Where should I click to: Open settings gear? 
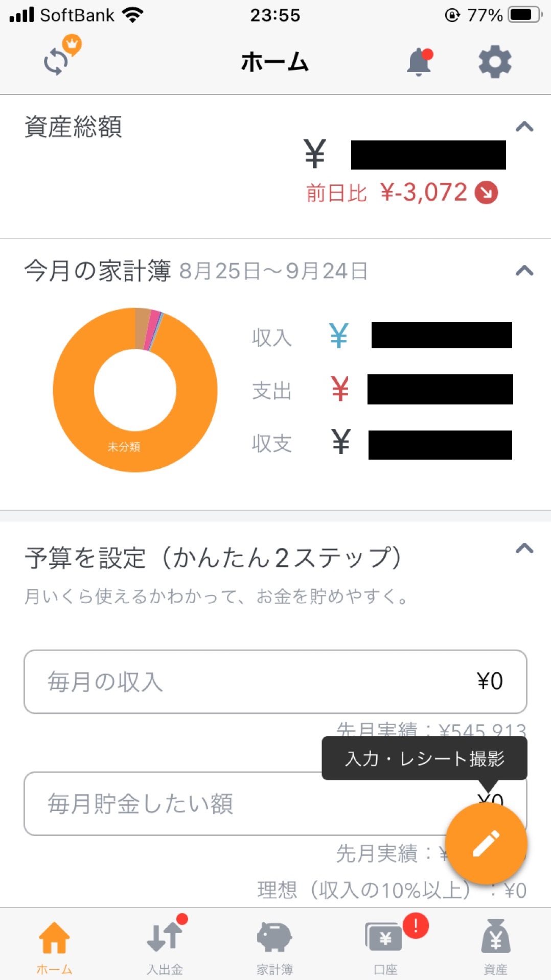[494, 62]
